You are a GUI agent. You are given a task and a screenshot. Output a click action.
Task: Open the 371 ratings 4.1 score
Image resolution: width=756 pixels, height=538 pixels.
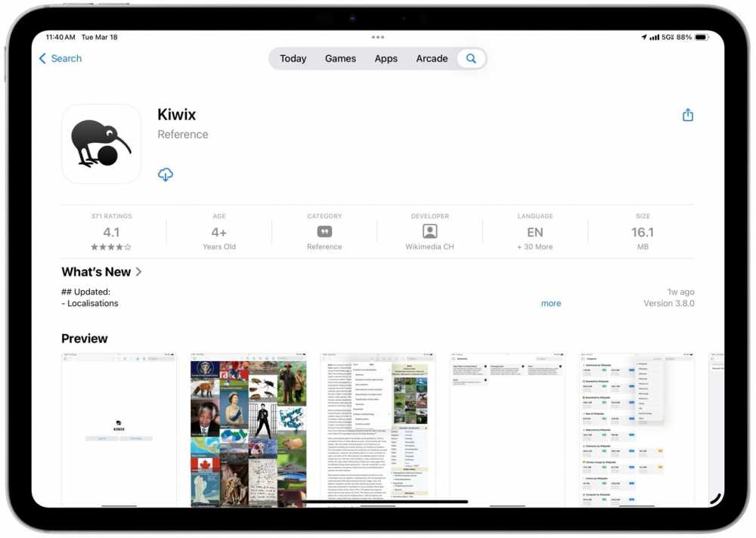click(x=111, y=232)
